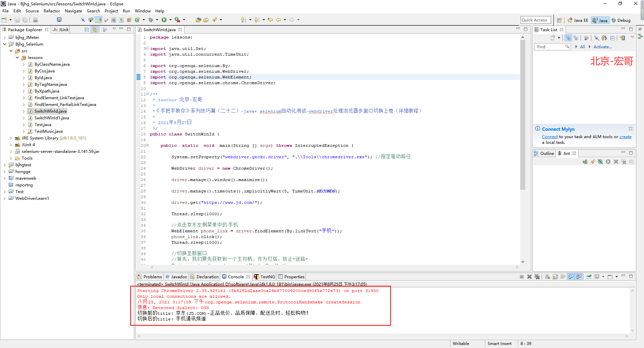The width and height of the screenshot is (644, 348).
Task: Click the Activate... link
Action: coord(602,47)
